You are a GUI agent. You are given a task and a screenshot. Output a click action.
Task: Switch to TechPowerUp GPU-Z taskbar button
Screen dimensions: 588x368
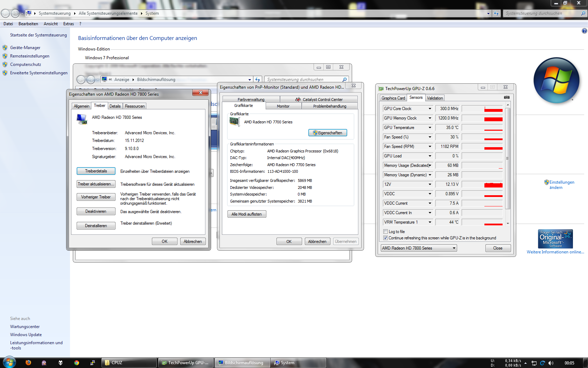tap(186, 363)
